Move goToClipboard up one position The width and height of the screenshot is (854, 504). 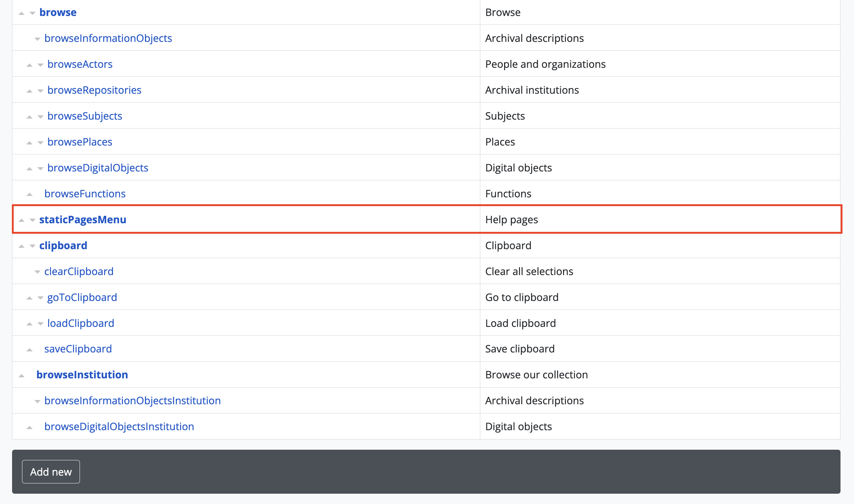[x=29, y=298]
